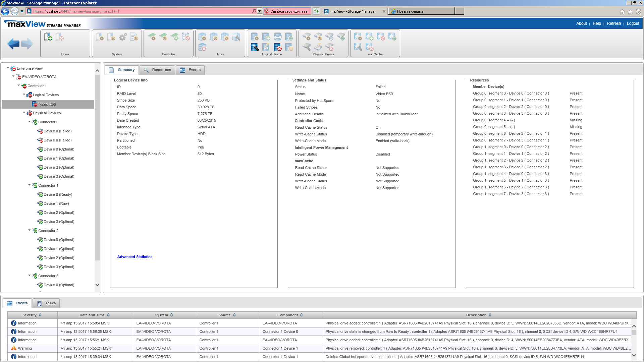Click the physical device gear properties icon
This screenshot has width=644, height=362.
click(307, 37)
